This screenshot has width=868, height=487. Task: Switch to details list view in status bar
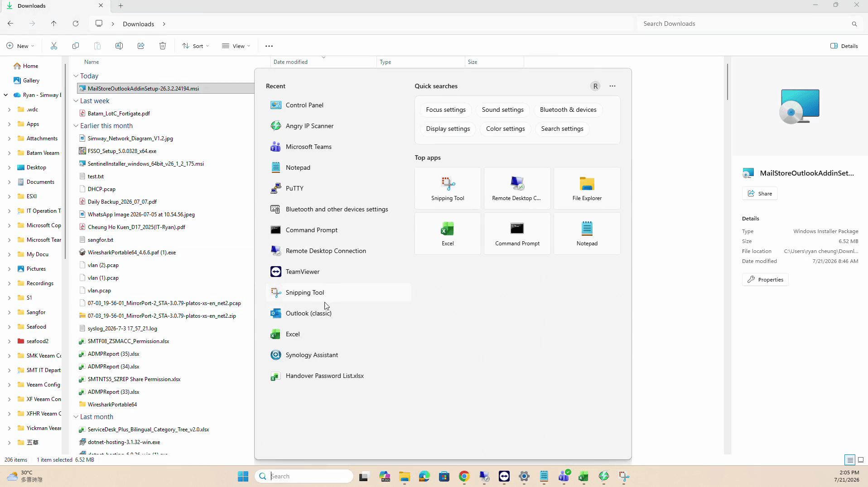(x=850, y=460)
